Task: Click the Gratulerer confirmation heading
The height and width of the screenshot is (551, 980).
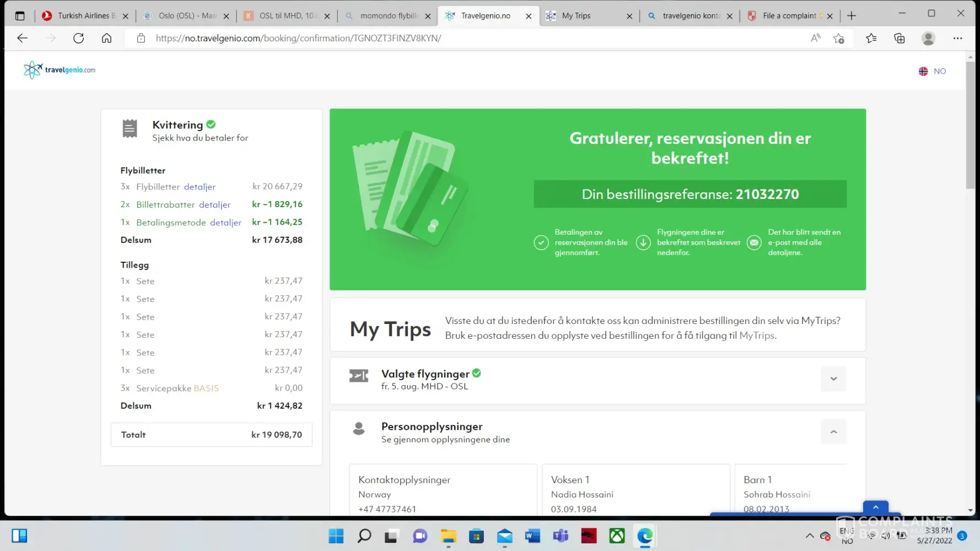Action: click(x=690, y=148)
